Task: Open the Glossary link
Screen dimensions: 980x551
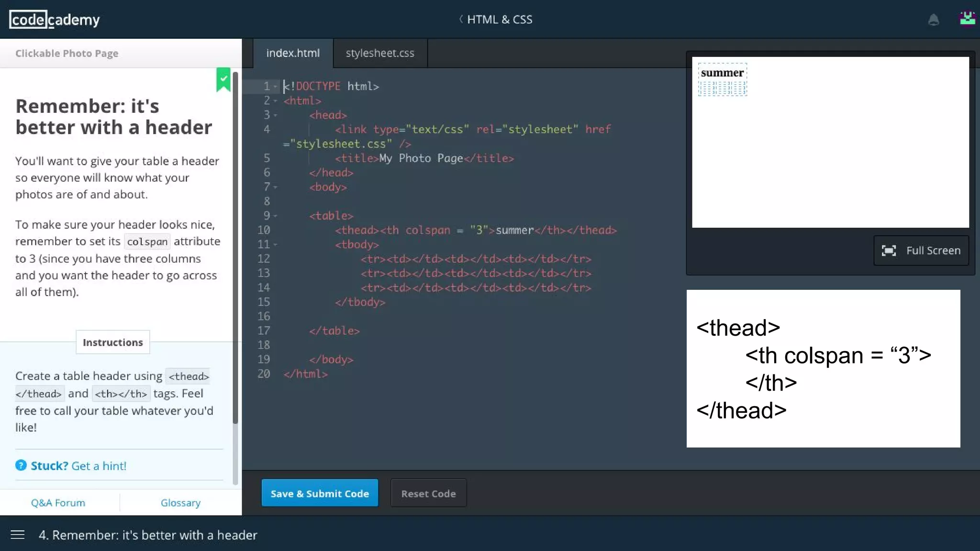Action: pos(180,503)
